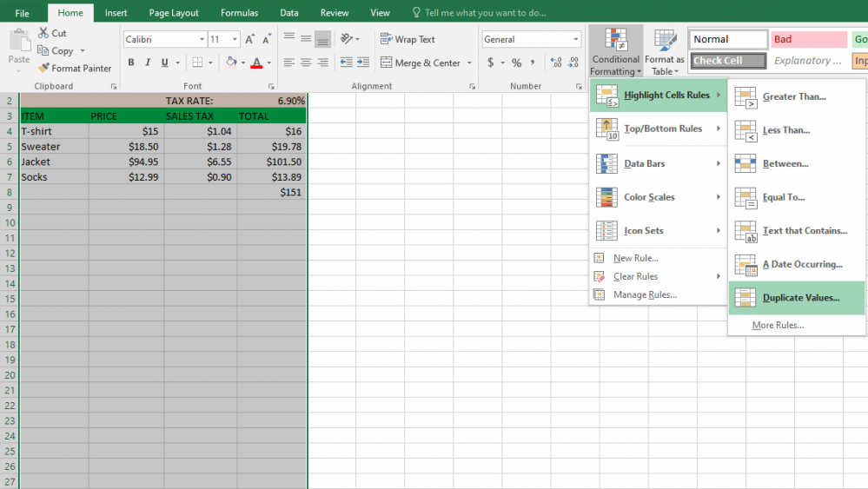Viewport: 868px width, 489px height.
Task: Click the Increase Indent icon
Action: click(362, 63)
